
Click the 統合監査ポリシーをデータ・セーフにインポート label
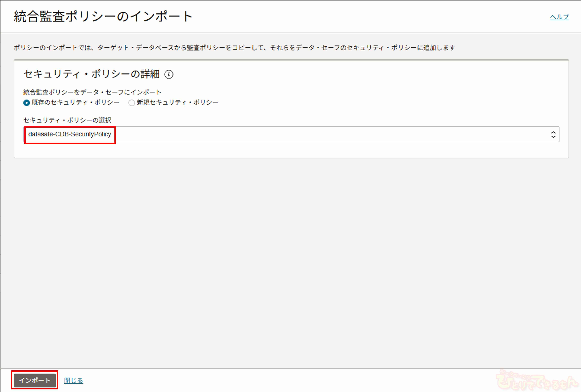[92, 92]
